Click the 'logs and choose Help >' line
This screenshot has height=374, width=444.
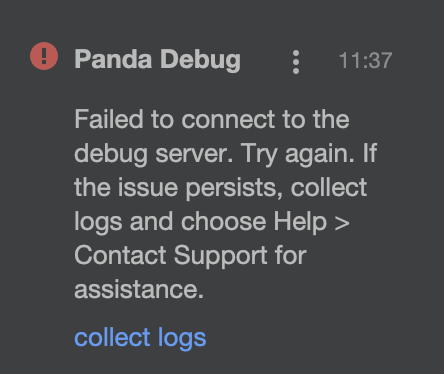click(x=212, y=222)
